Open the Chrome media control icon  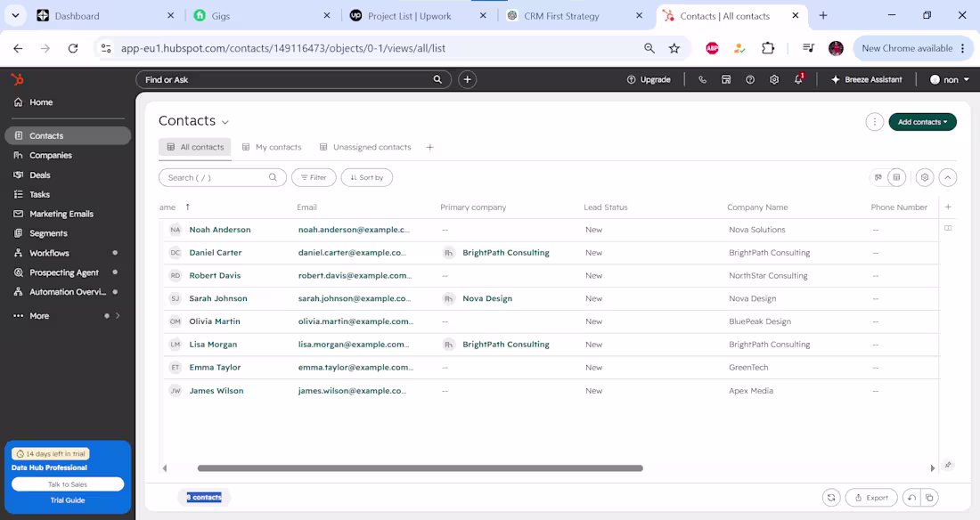(x=808, y=48)
